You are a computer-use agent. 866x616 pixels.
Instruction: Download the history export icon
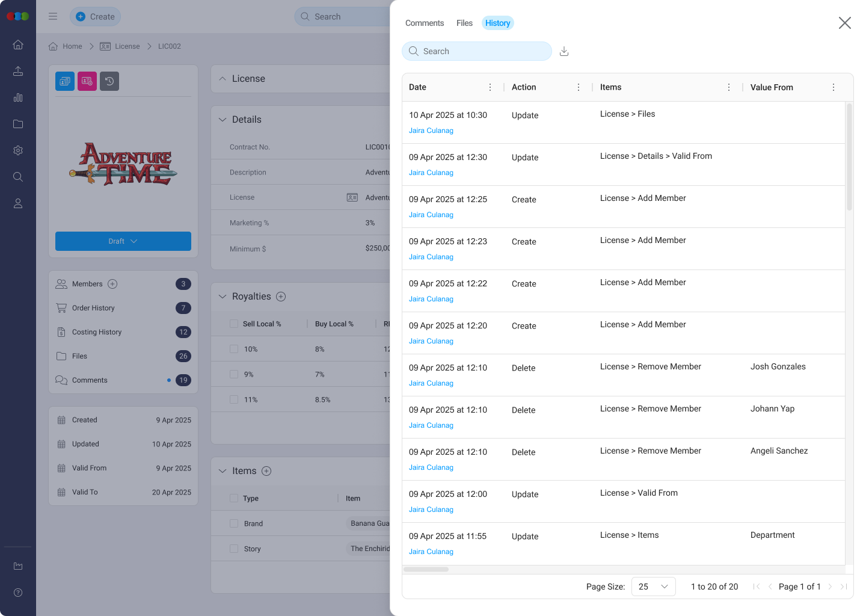564,52
